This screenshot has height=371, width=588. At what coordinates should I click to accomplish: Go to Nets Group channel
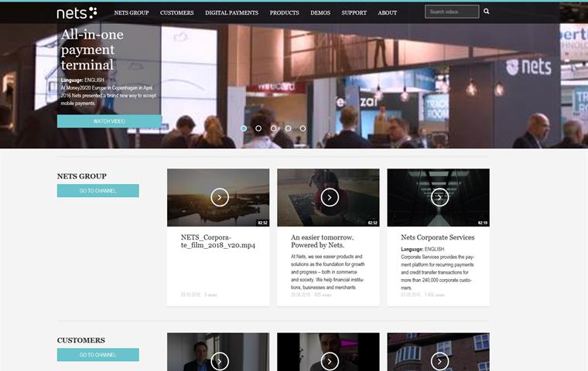[98, 190]
